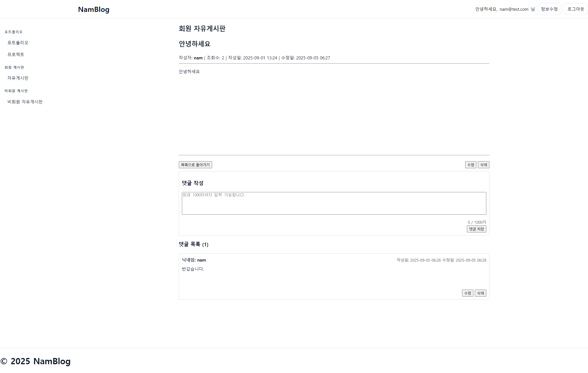Click 목록으로 돌아가기 button

[x=195, y=165]
